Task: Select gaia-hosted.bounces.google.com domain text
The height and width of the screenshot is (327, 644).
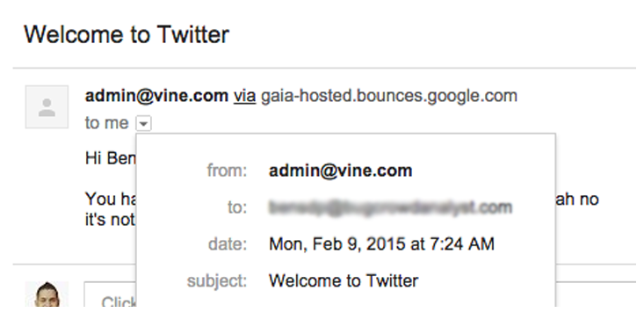Action: (389, 96)
